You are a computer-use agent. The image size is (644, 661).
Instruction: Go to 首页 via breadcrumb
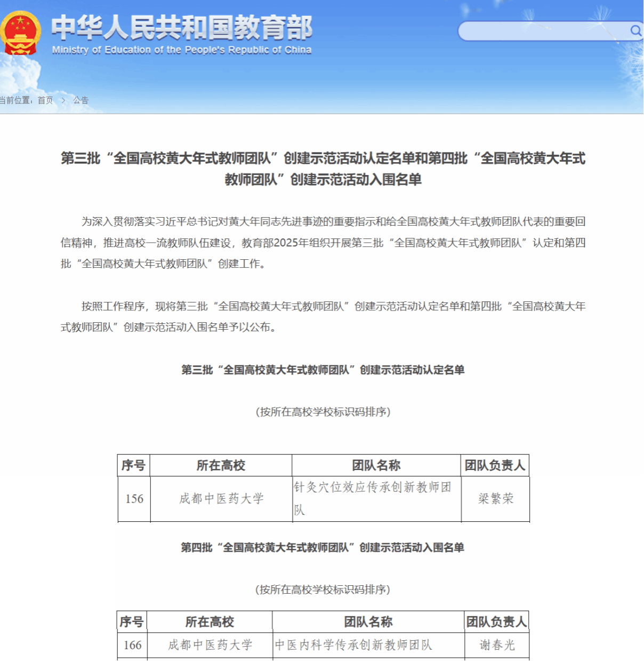[45, 100]
